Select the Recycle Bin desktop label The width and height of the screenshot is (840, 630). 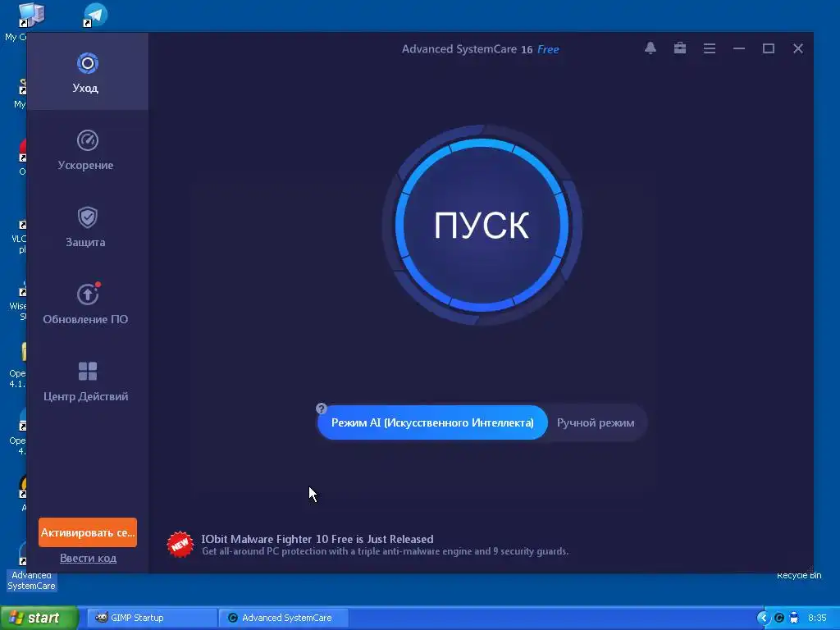pos(799,575)
